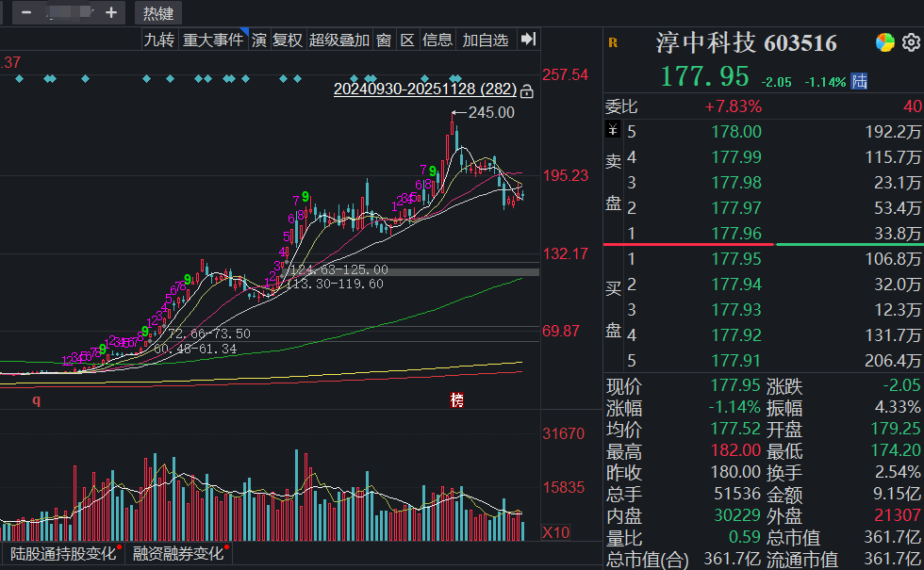Click the 换手 2.54% value
The width and height of the screenshot is (924, 570).
click(x=898, y=472)
